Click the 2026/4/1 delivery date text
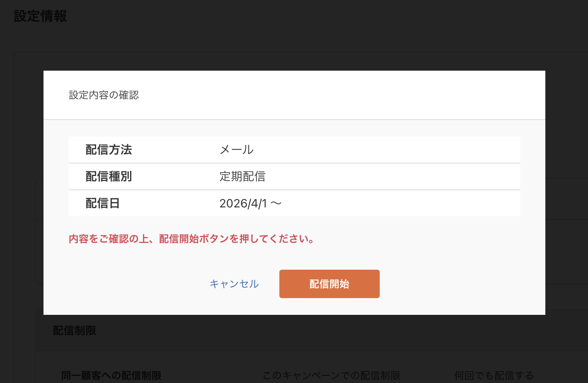Viewport: 588px width, 383px height. pyautogui.click(x=250, y=203)
